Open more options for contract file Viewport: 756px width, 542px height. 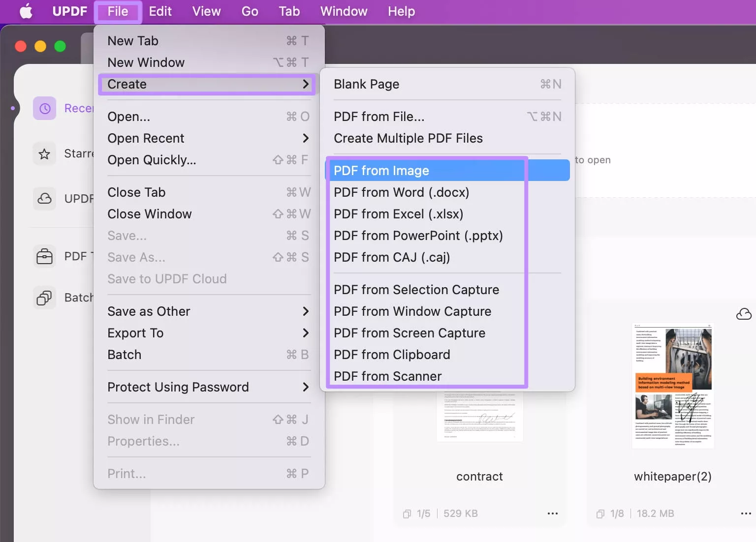pyautogui.click(x=553, y=513)
